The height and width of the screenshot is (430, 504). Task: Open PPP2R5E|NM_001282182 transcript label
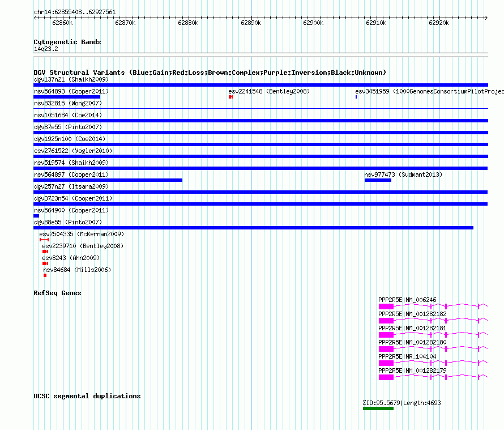[x=412, y=314]
